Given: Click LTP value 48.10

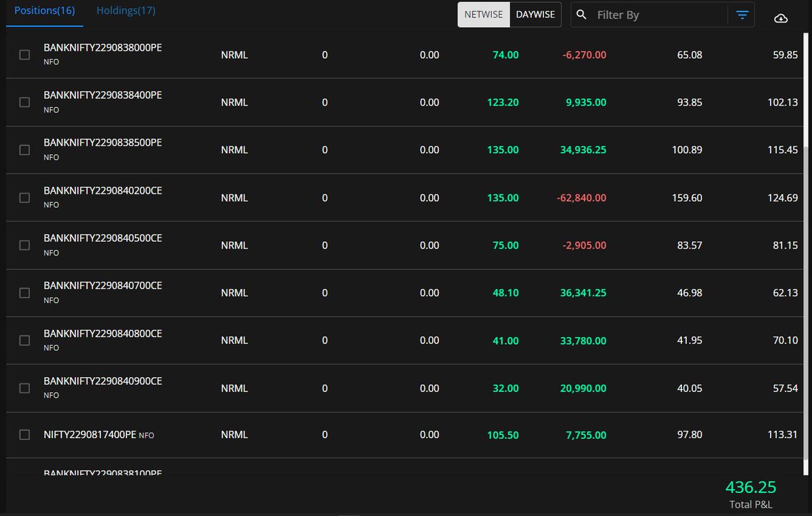Looking at the screenshot, I should coord(505,293).
